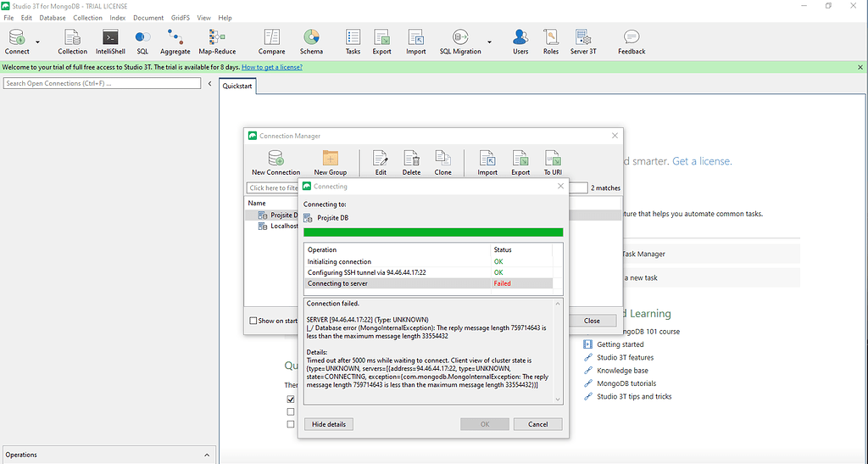Image resolution: width=868 pixels, height=464 pixels.
Task: Open the SQL Migration dropdown arrow
Action: [489, 42]
